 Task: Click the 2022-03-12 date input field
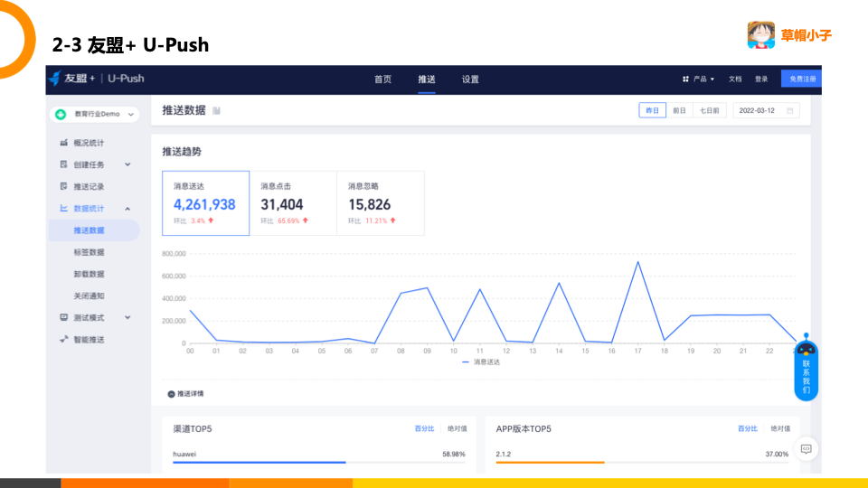coord(766,110)
